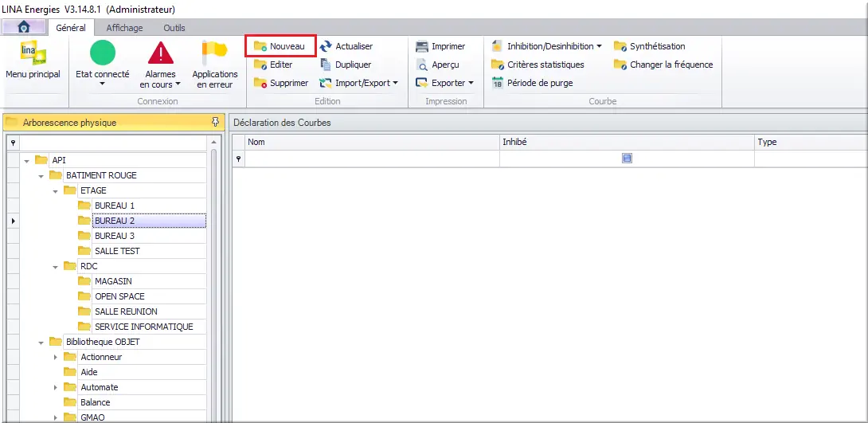Viewport: 868px width, 423px height.
Task: Open the Inhibition/Desinhibition dropdown arrow
Action: point(599,46)
